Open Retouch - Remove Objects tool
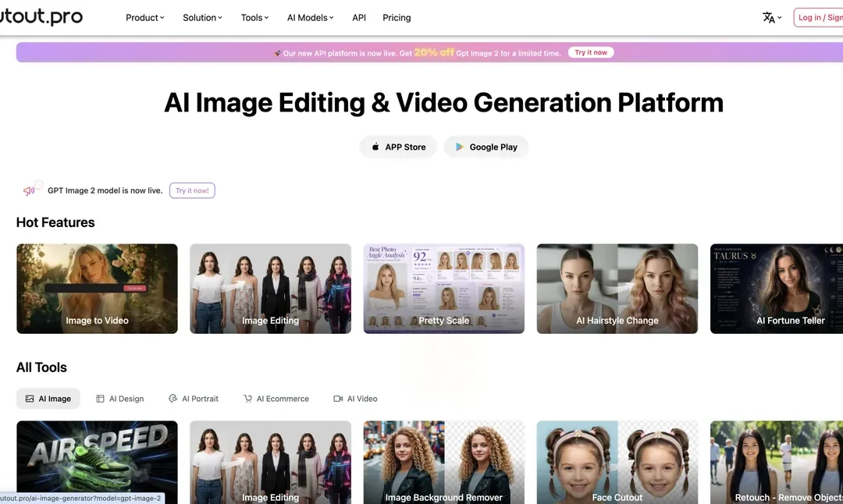The width and height of the screenshot is (843, 504). [x=777, y=462]
